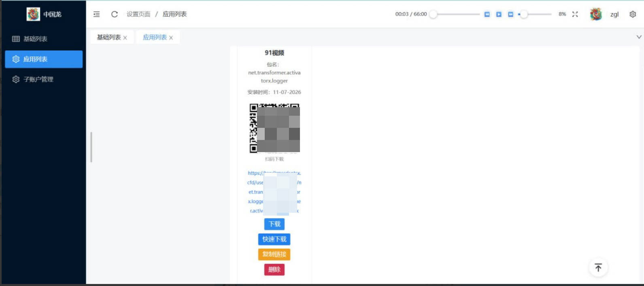Click the playback progress slider handle
The height and width of the screenshot is (286, 644).
(433, 14)
